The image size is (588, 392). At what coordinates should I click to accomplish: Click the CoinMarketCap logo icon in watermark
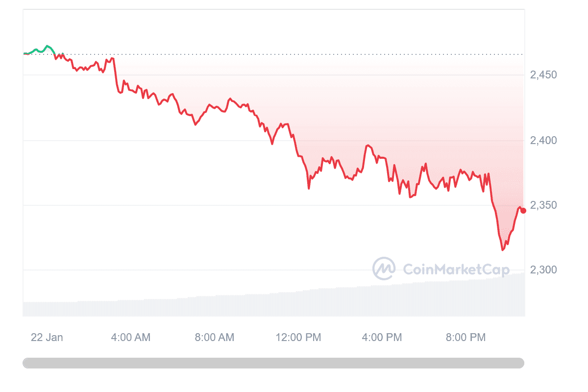[x=384, y=269]
